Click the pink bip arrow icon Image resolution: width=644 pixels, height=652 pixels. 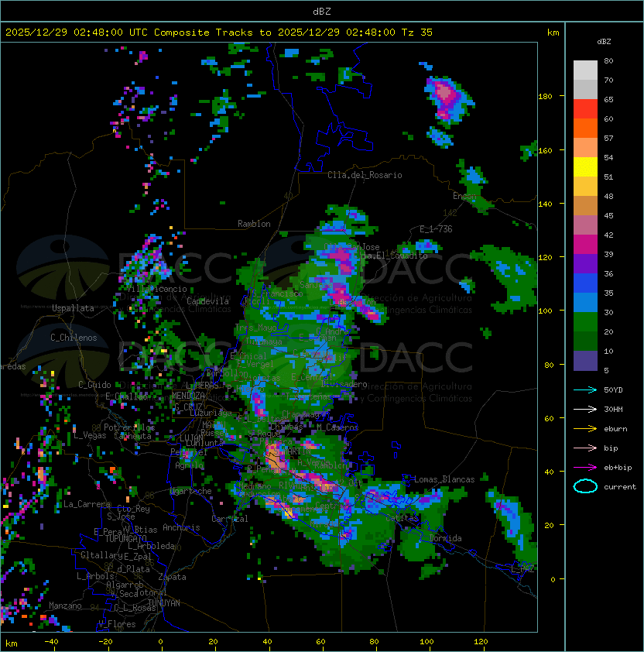[x=585, y=448]
